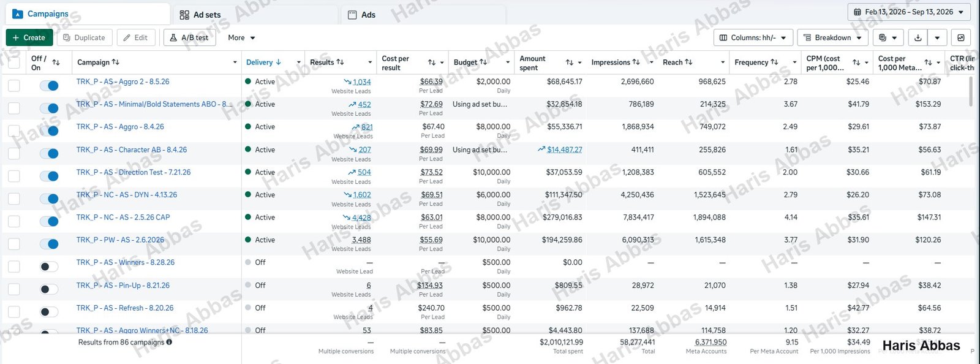The image size is (980, 364).
Task: Open the charts view icon
Action: [x=961, y=37]
